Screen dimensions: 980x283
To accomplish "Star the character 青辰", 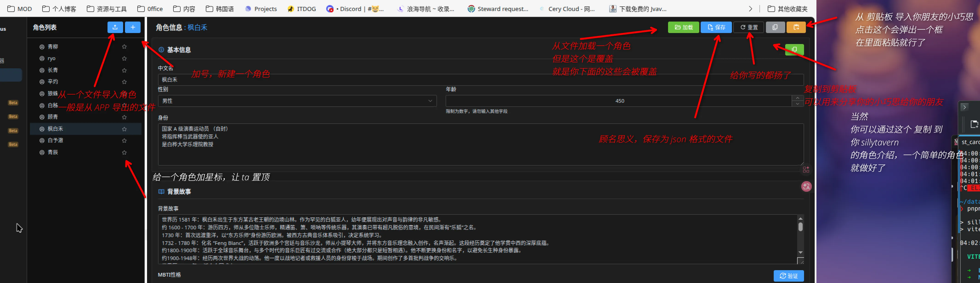I will [x=124, y=152].
